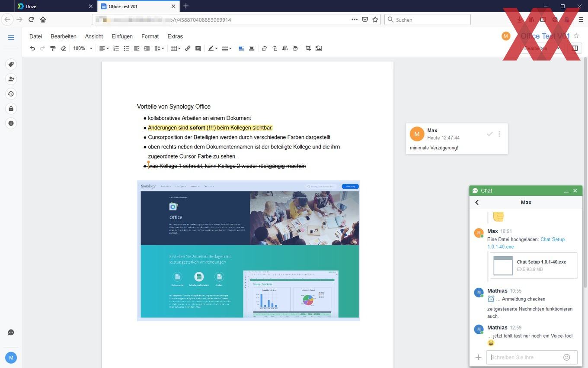Open the Bearbeiten menu
Image resolution: width=588 pixels, height=368 pixels.
[x=64, y=36]
